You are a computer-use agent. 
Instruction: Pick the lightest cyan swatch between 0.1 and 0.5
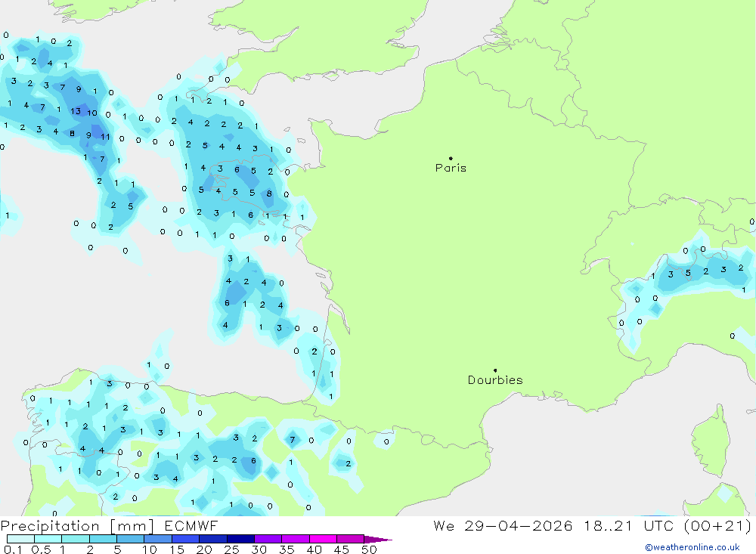click(x=20, y=539)
